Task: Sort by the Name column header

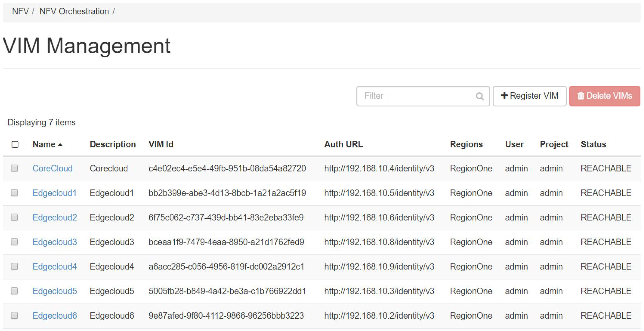Action: [44, 144]
